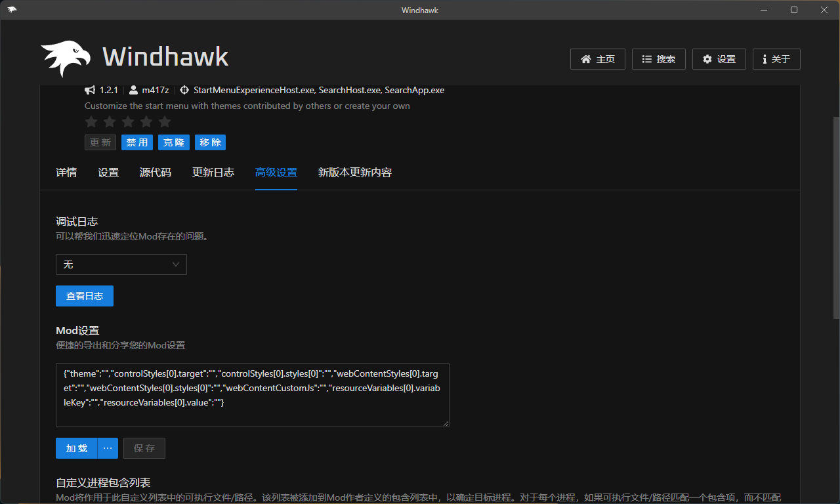This screenshot has height=504, width=840.
Task: Open the ellipsis menu beside 加载
Action: point(108,448)
